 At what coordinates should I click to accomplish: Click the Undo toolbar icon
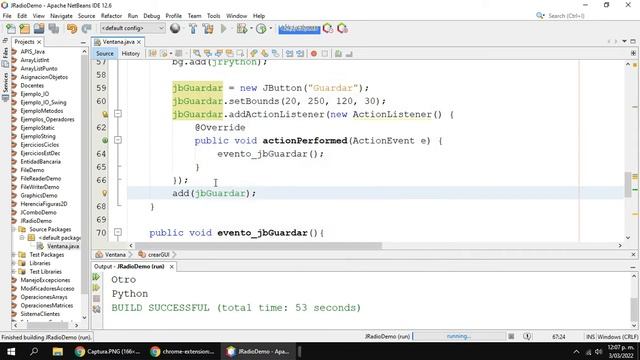click(x=72, y=29)
